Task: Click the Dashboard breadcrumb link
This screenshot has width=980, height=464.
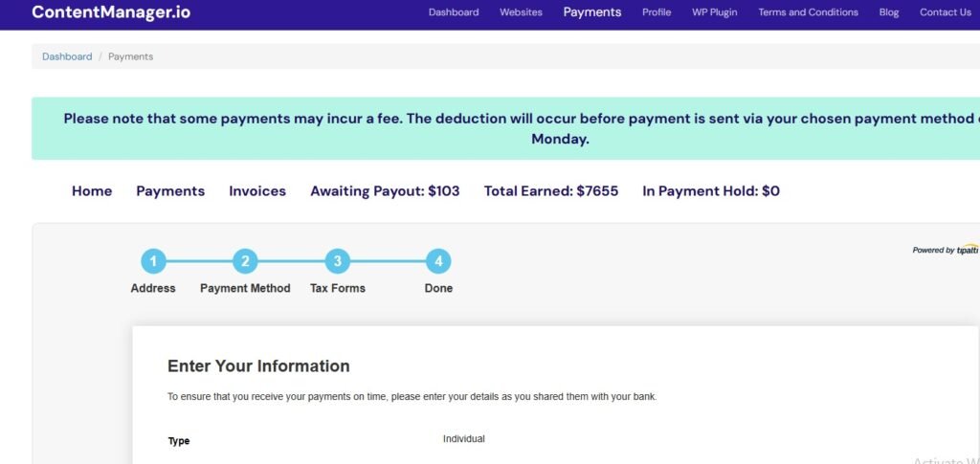Action: pos(67,56)
